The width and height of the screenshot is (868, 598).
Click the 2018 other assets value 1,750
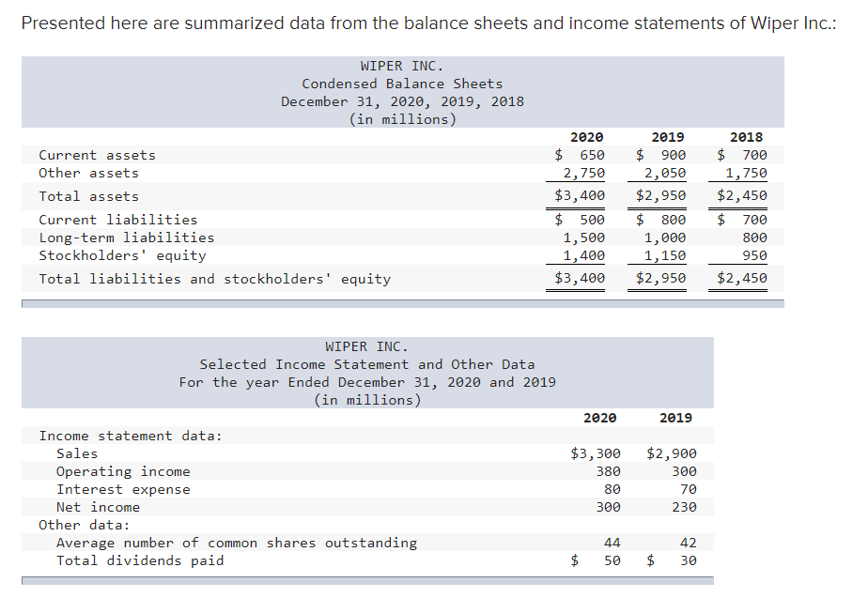[746, 173]
